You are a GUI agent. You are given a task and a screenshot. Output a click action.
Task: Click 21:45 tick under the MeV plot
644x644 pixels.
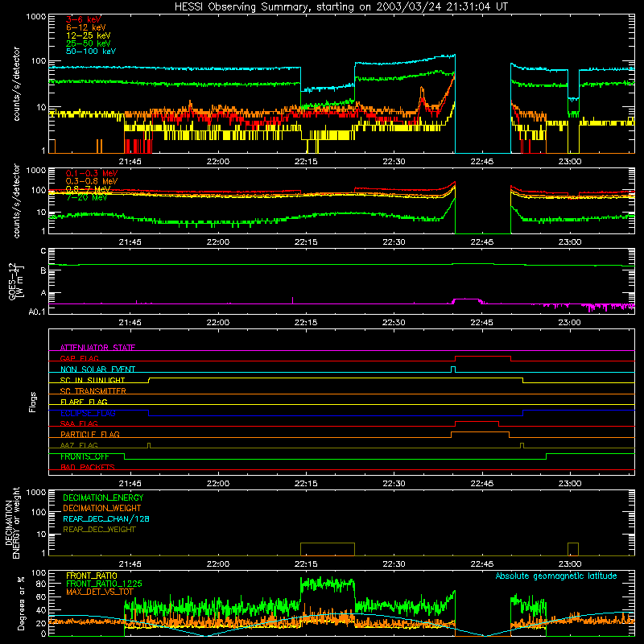click(x=130, y=242)
